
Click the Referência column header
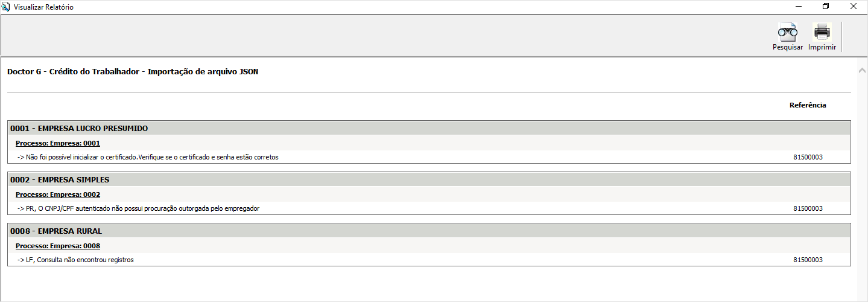[x=808, y=105]
